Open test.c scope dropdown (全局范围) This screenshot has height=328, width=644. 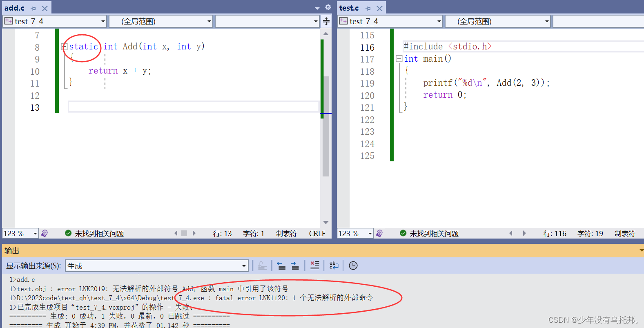[x=498, y=21]
